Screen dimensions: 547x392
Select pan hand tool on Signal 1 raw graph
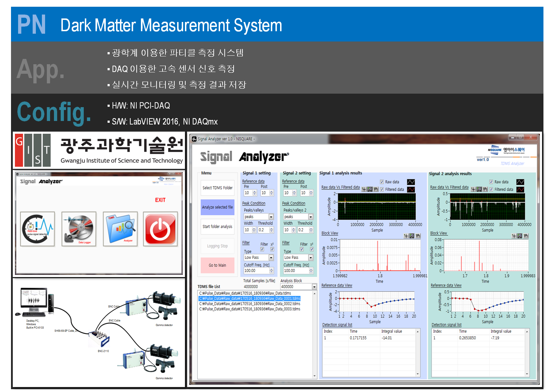point(376,189)
